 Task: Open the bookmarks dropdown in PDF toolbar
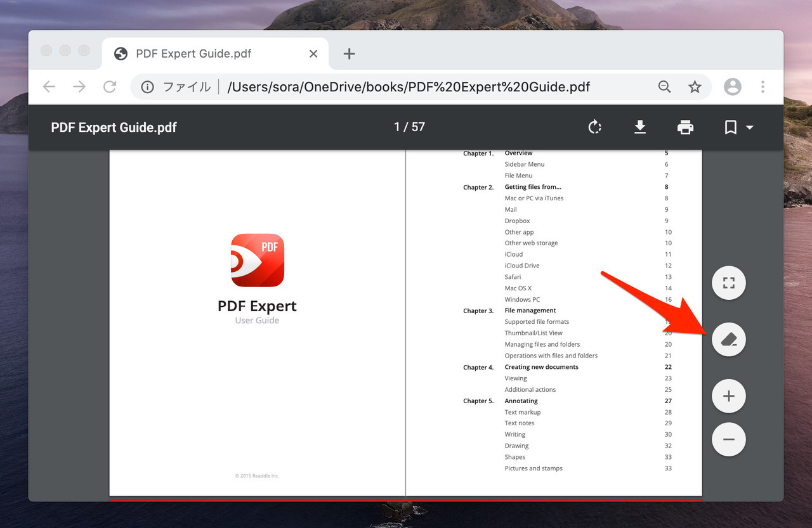click(x=738, y=127)
